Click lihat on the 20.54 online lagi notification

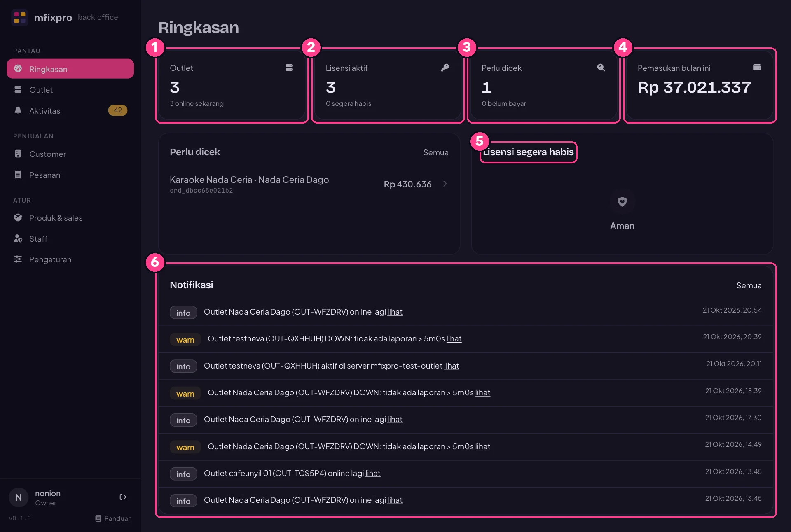(x=395, y=312)
